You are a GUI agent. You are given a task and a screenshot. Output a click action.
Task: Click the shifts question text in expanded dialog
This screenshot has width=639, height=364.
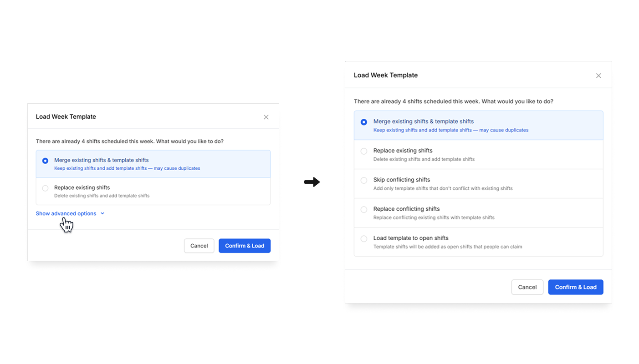coord(453,101)
